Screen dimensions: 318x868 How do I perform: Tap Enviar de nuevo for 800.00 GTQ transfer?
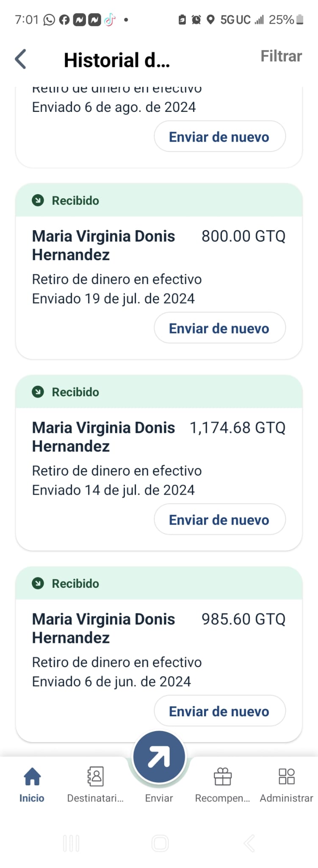click(x=219, y=328)
